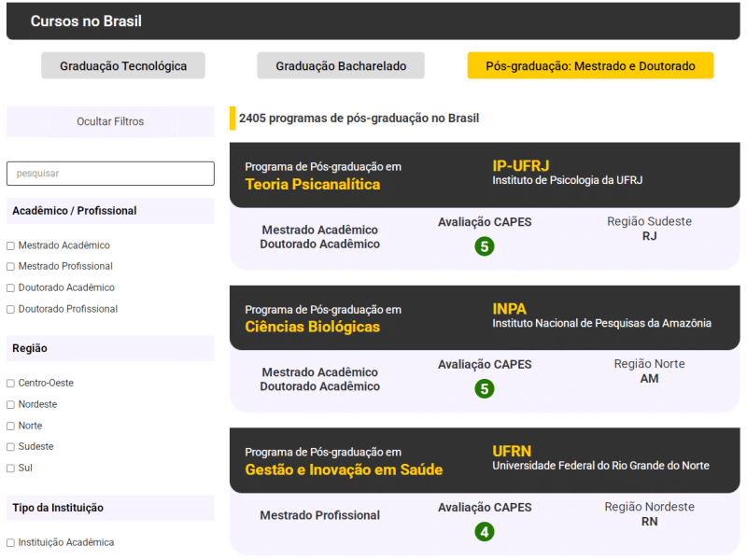Tick the Doutorado Acadêmico filter

pyautogui.click(x=10, y=288)
